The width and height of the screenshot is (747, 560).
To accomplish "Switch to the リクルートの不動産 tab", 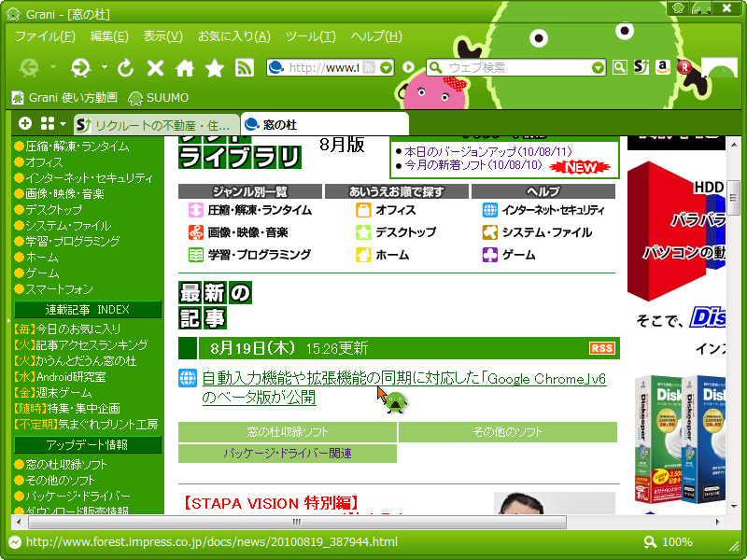I will tap(157, 125).
